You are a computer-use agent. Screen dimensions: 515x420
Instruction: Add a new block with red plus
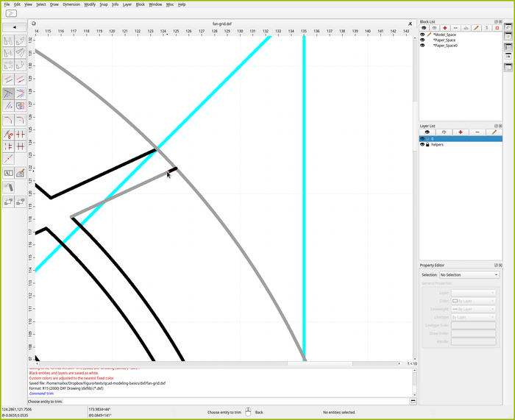(x=445, y=28)
